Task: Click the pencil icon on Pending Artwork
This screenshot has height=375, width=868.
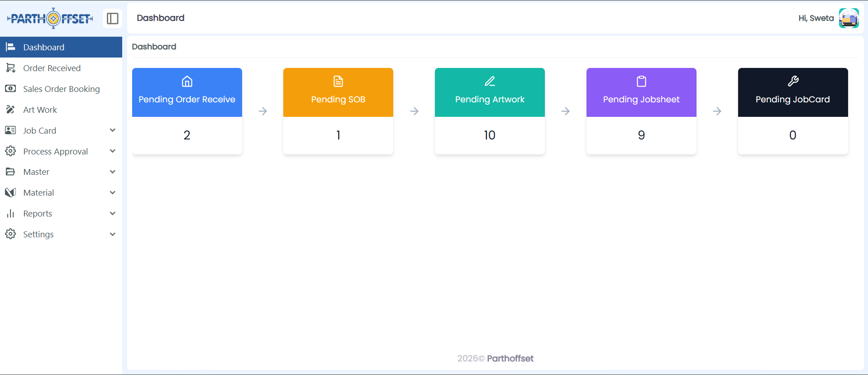Action: click(x=490, y=82)
